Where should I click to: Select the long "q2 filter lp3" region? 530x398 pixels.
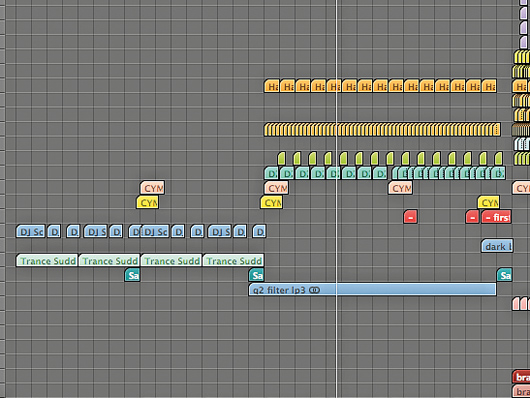tap(372, 290)
